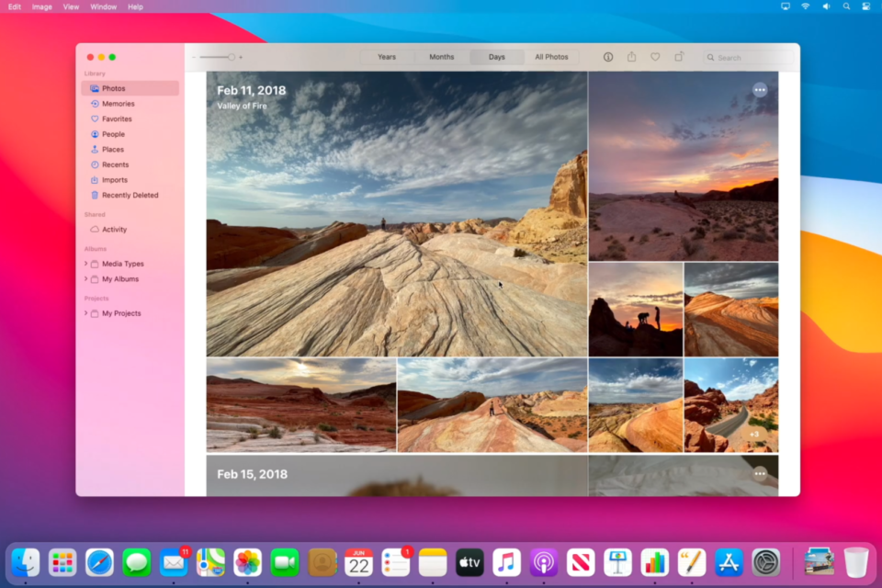
Task: Expand the My Projects folder
Action: click(85, 313)
